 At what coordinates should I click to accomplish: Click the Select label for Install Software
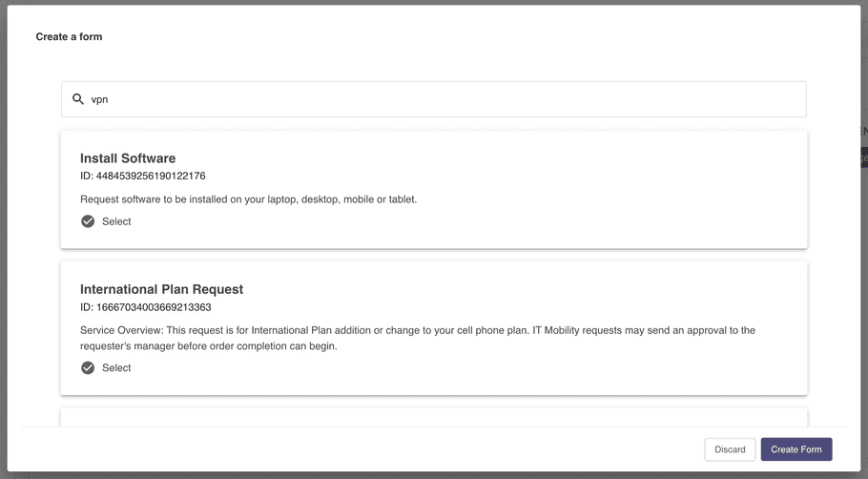[116, 221]
